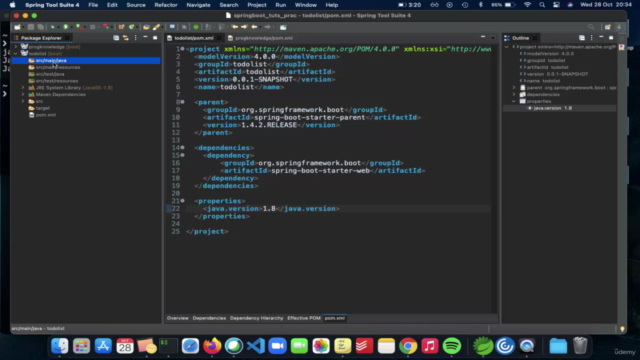The width and height of the screenshot is (640, 360).
Task: Click the Last Edit Location arrow icon
Action: [235, 27]
